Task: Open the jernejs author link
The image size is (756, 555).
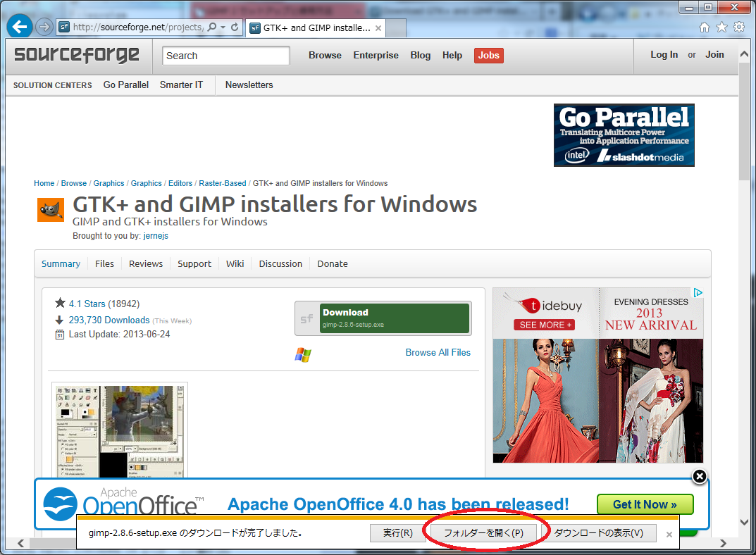Action: (156, 235)
